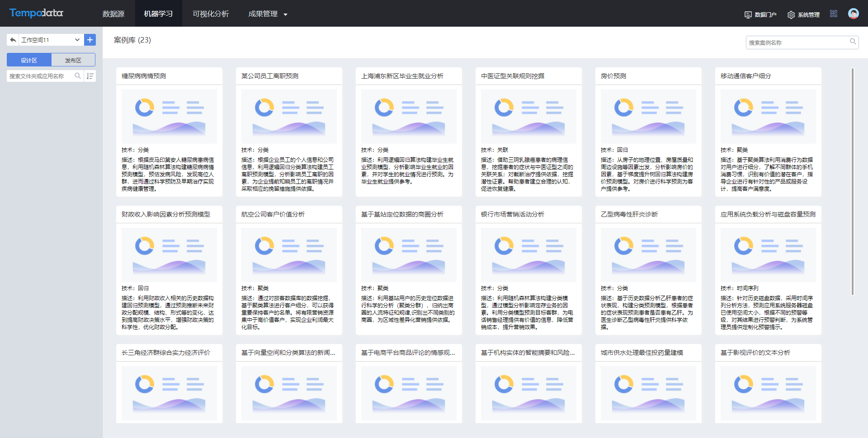Click the case search magnifier icon
This screenshot has height=438, width=868.
pyautogui.click(x=853, y=42)
